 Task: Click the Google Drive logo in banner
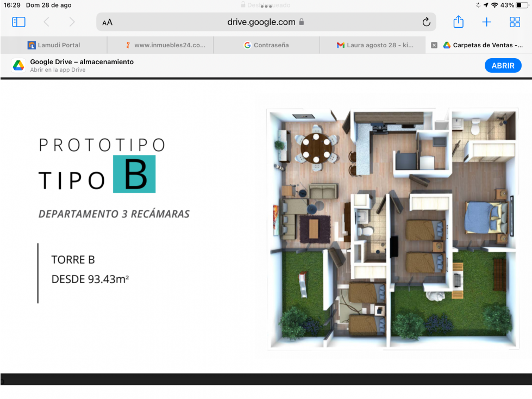click(18, 65)
